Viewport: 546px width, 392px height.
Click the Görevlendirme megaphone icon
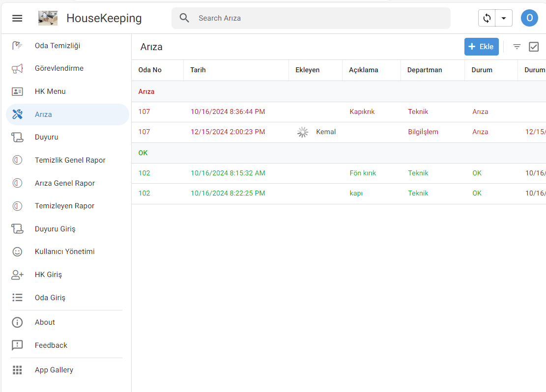tap(17, 69)
